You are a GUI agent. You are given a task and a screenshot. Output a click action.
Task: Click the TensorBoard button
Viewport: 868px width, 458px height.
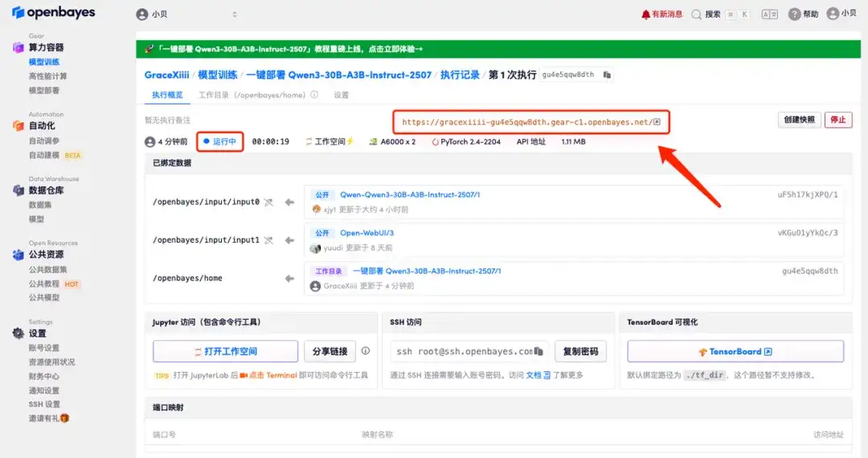tap(735, 351)
